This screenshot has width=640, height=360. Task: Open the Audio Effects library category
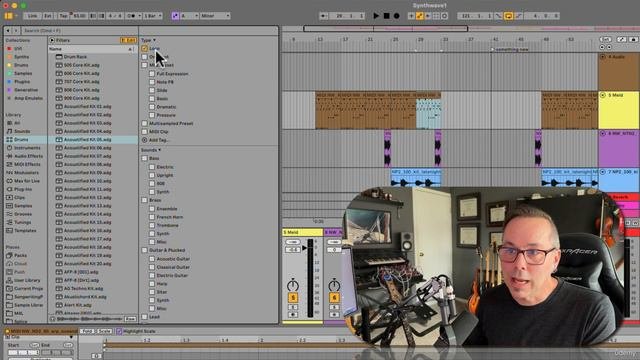pos(28,156)
